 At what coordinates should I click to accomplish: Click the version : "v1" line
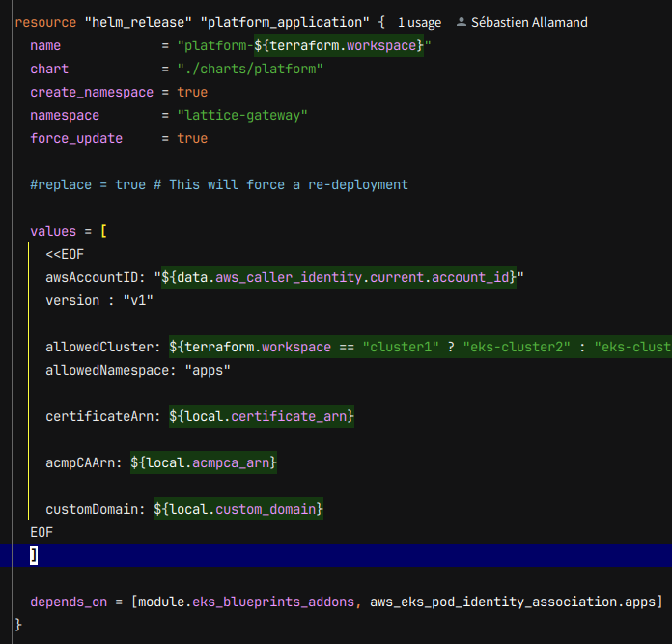click(x=99, y=300)
